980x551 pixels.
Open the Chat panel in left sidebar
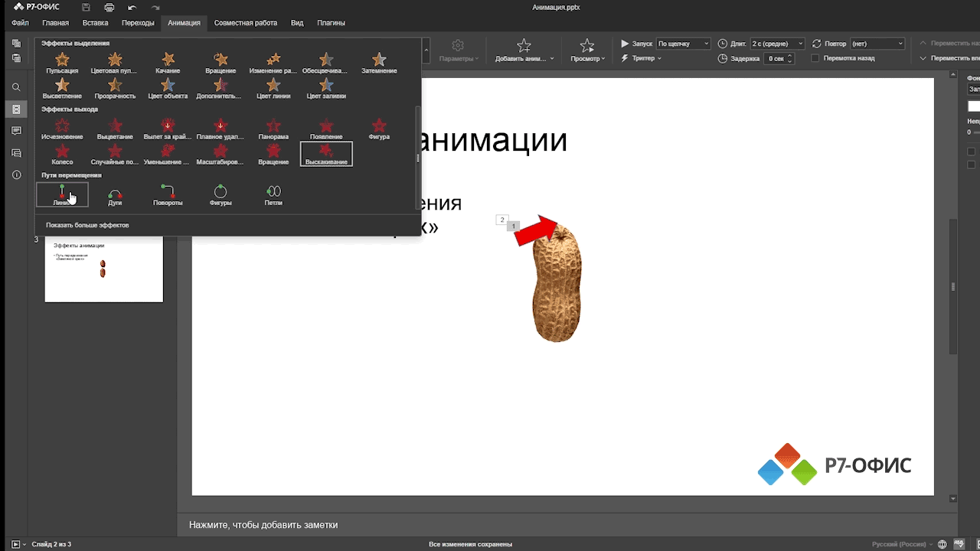[16, 153]
